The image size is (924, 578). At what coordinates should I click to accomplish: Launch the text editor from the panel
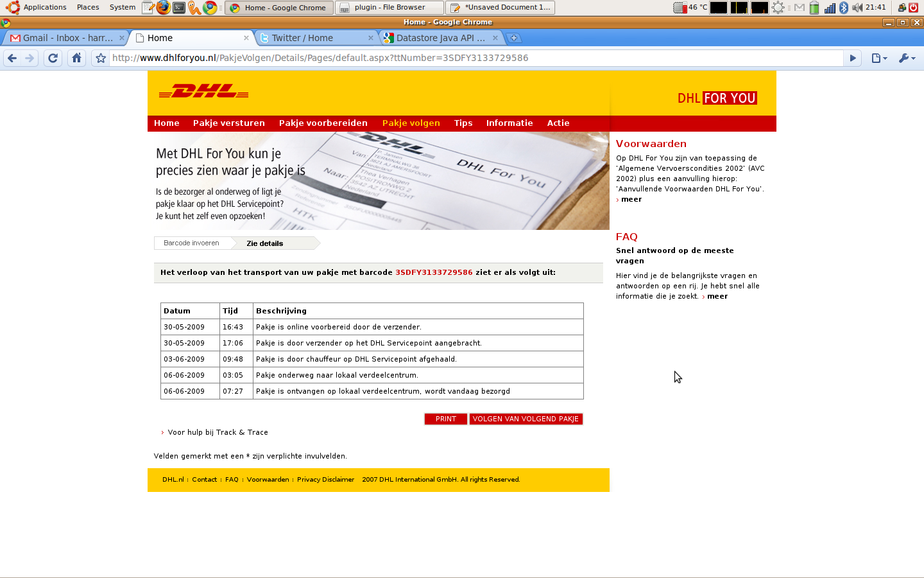click(148, 8)
